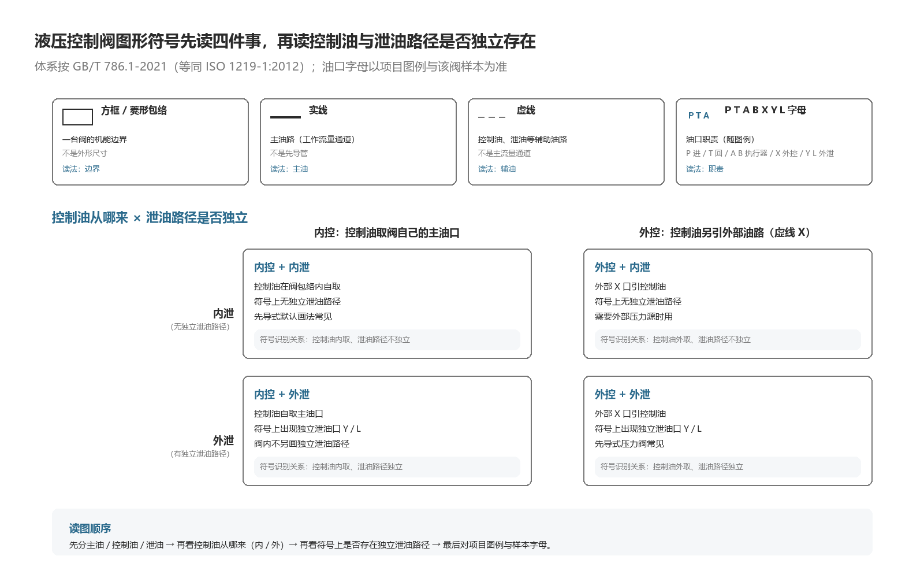This screenshot has width=924, height=578.
Task: Click the card heading "实线"
Action: click(318, 110)
